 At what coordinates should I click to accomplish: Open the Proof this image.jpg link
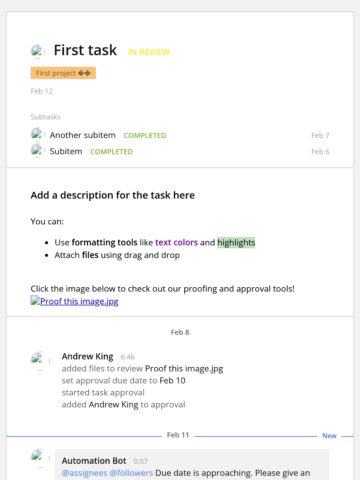[79, 301]
